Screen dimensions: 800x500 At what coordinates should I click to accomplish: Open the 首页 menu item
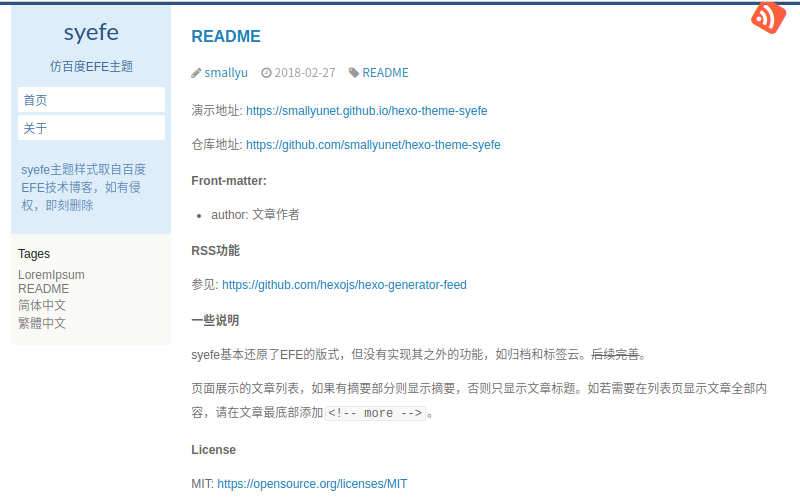coord(91,100)
